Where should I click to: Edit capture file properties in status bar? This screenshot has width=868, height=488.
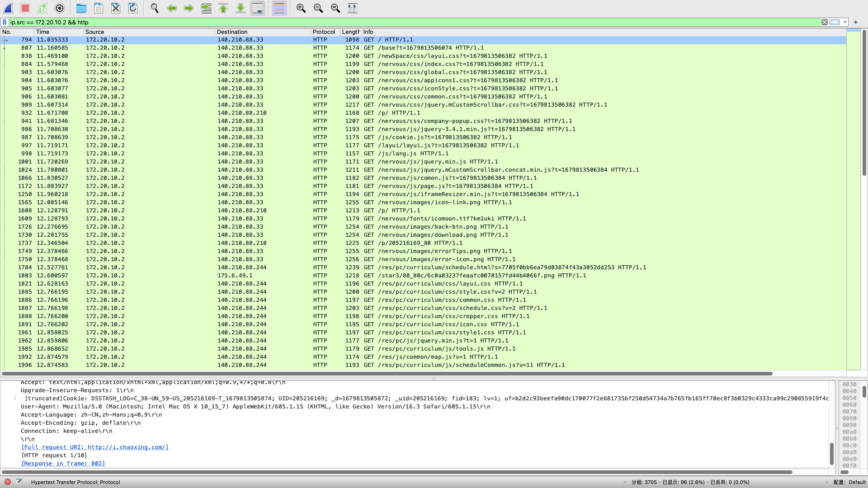point(19,482)
